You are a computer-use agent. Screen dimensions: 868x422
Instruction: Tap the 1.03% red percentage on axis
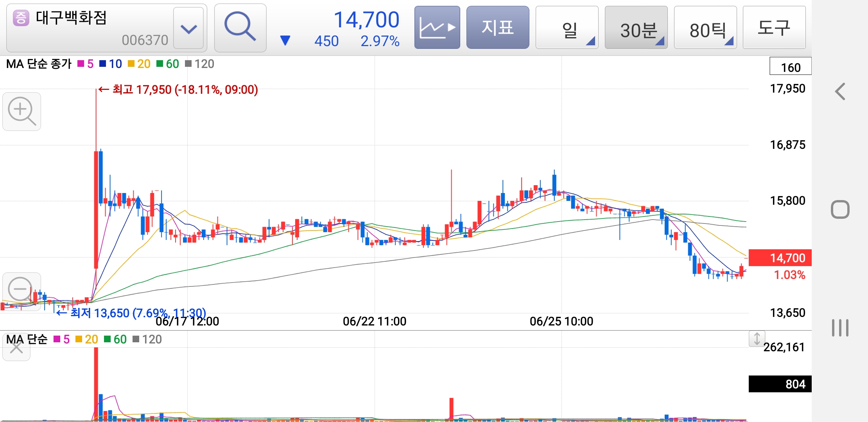(x=790, y=275)
